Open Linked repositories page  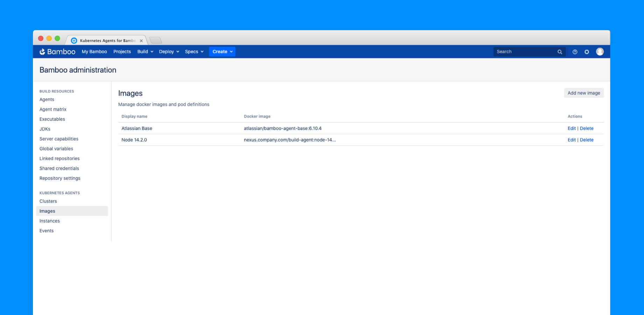pos(59,158)
